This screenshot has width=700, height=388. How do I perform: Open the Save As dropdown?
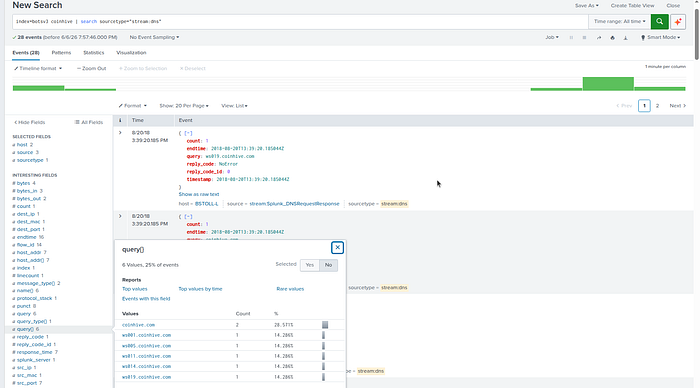(x=587, y=5)
